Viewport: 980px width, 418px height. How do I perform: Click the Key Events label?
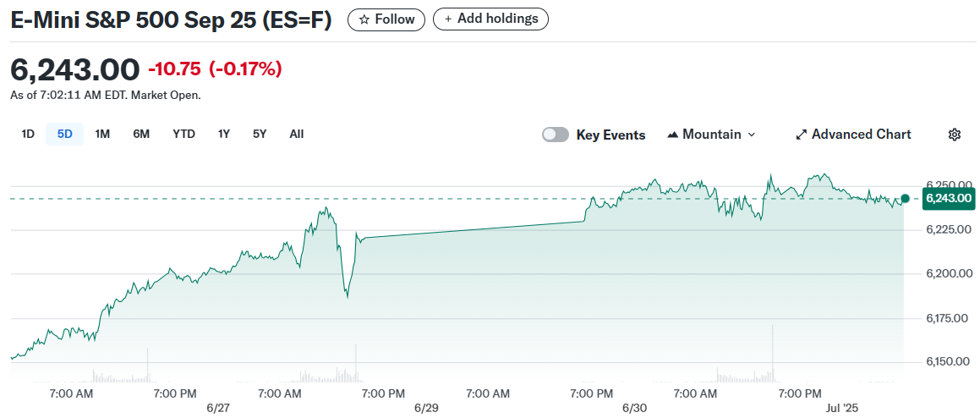(x=610, y=135)
